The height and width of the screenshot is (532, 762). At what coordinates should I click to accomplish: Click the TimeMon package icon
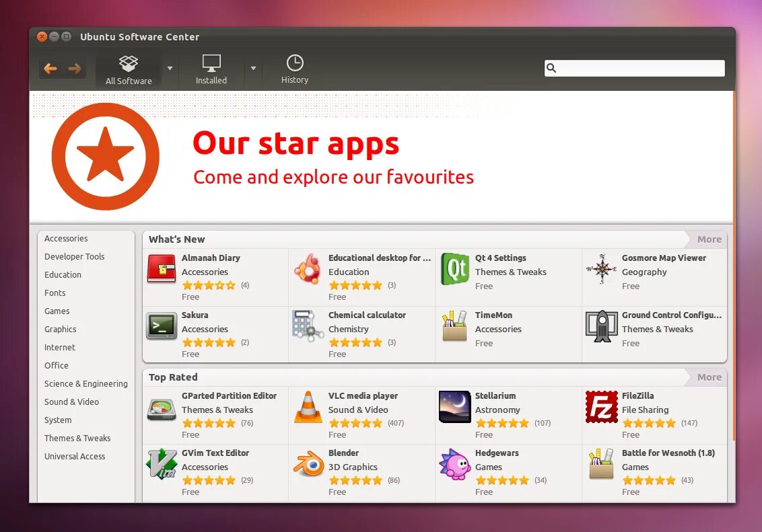coord(455,326)
